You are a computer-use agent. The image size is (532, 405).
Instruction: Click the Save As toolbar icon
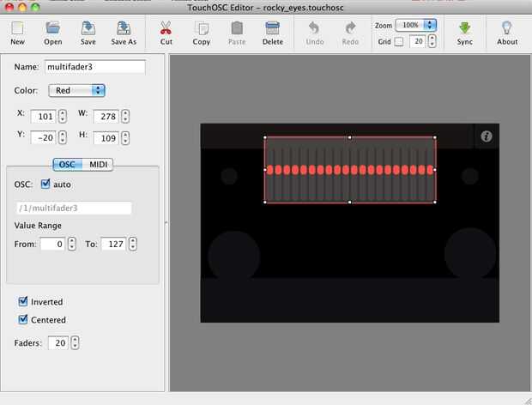point(124,28)
